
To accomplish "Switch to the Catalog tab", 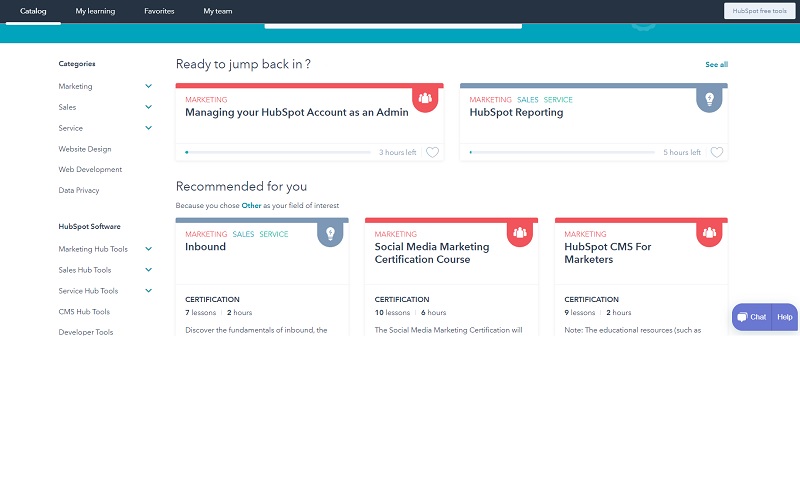I will click(33, 11).
